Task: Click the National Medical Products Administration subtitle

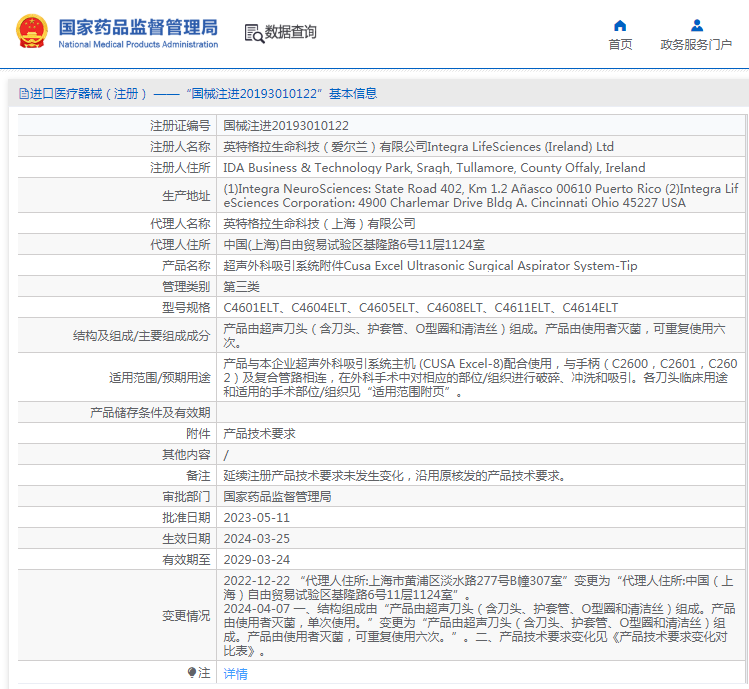Action: 138,44
